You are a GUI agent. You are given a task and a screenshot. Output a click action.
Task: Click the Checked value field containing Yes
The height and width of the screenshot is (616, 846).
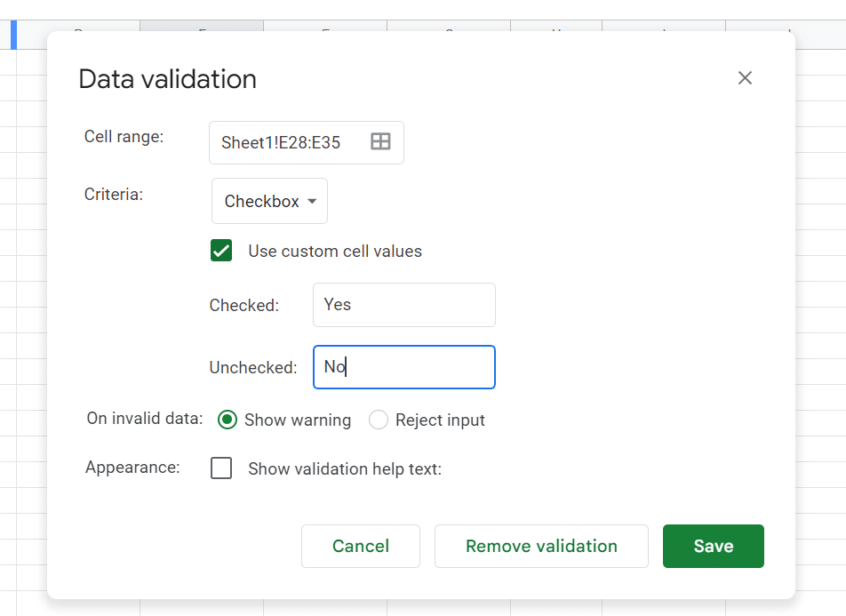(403, 305)
